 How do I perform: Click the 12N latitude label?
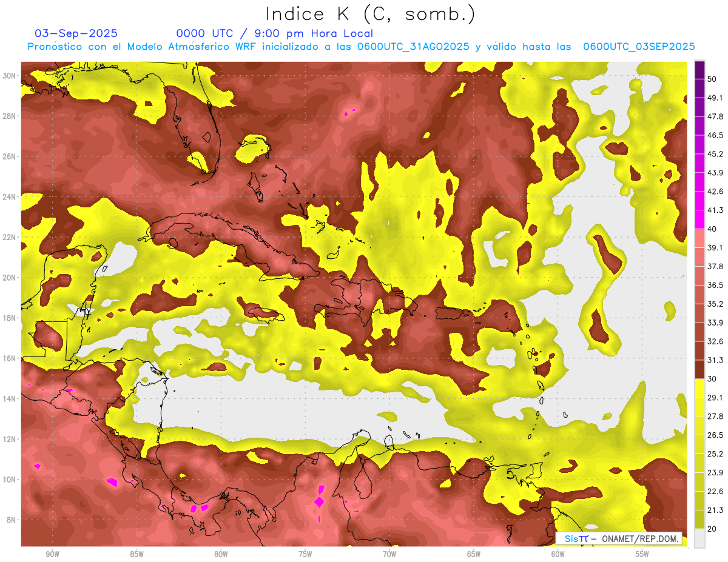coord(9,439)
